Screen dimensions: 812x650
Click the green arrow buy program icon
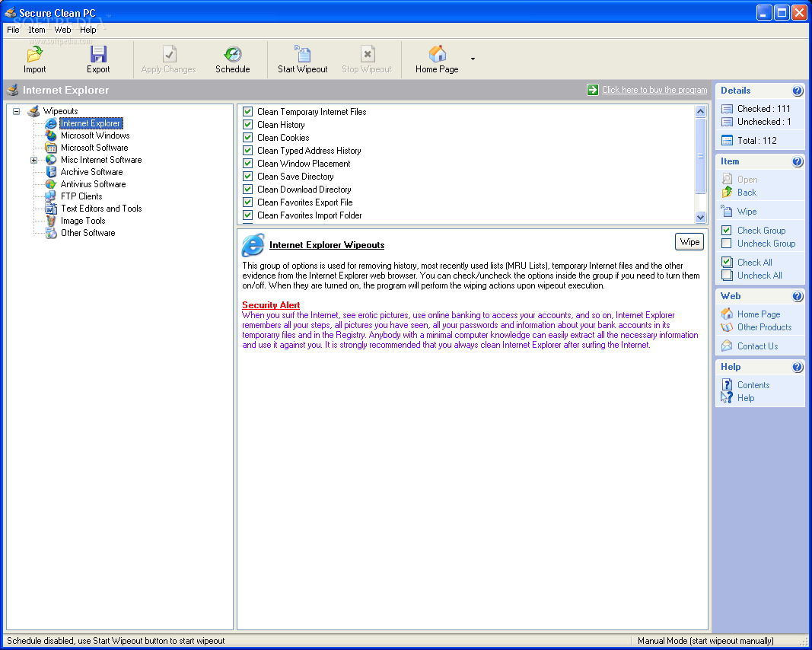(x=592, y=90)
